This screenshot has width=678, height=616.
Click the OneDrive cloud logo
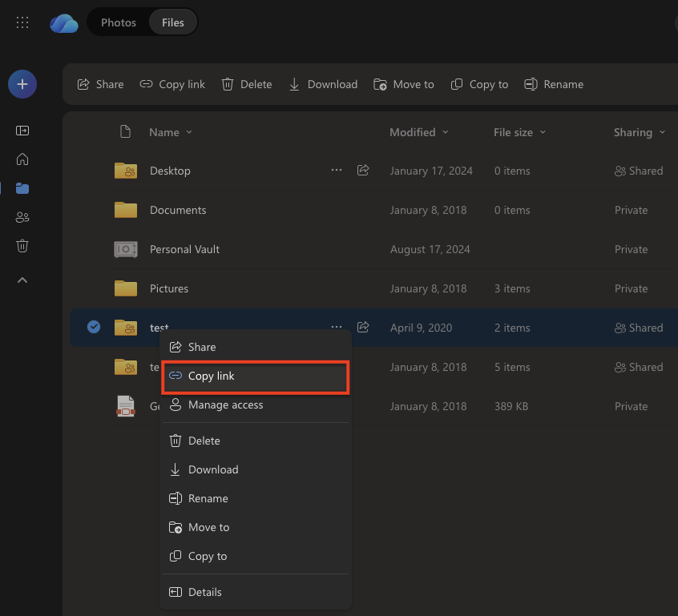[x=63, y=23]
